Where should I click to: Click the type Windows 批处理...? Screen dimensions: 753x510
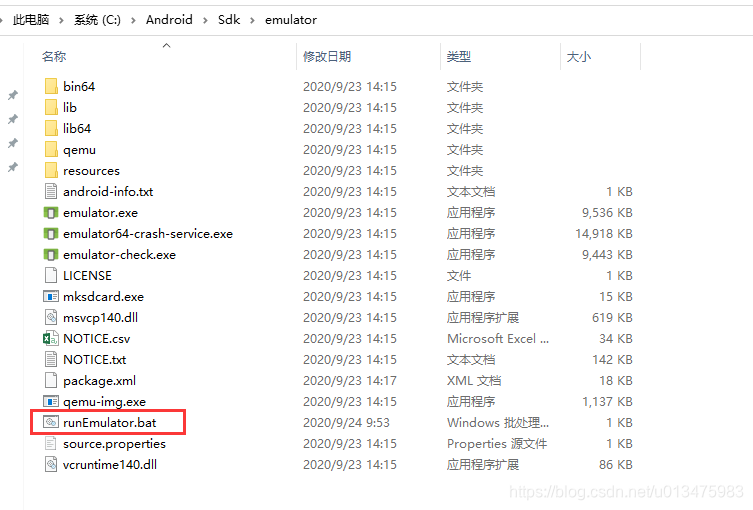coord(498,423)
